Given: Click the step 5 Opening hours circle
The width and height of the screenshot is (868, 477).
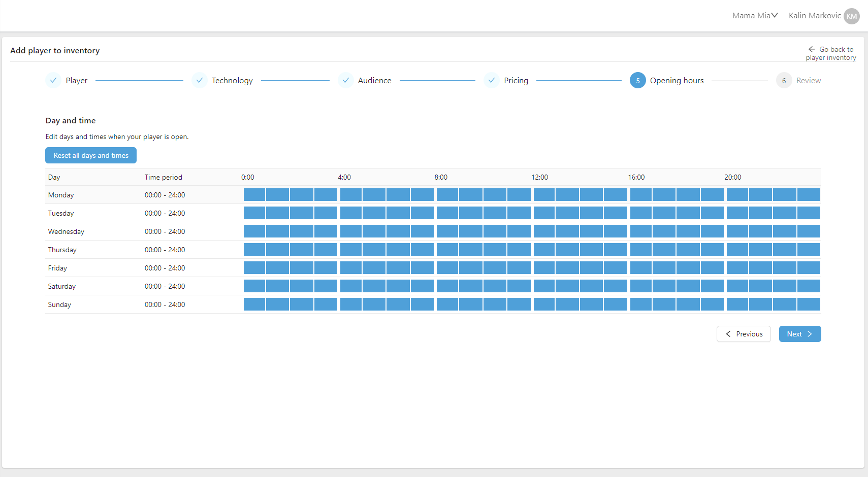Looking at the screenshot, I should pos(638,80).
